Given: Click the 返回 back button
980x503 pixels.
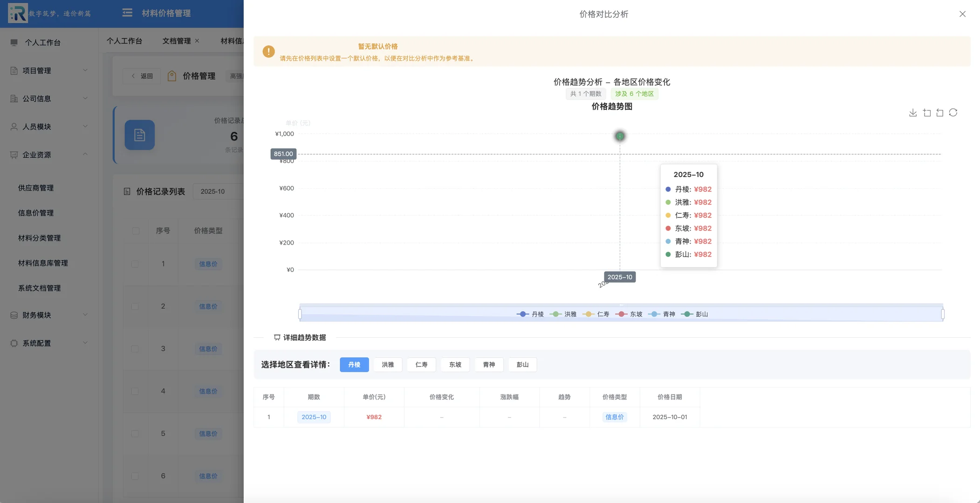Looking at the screenshot, I should point(141,75).
